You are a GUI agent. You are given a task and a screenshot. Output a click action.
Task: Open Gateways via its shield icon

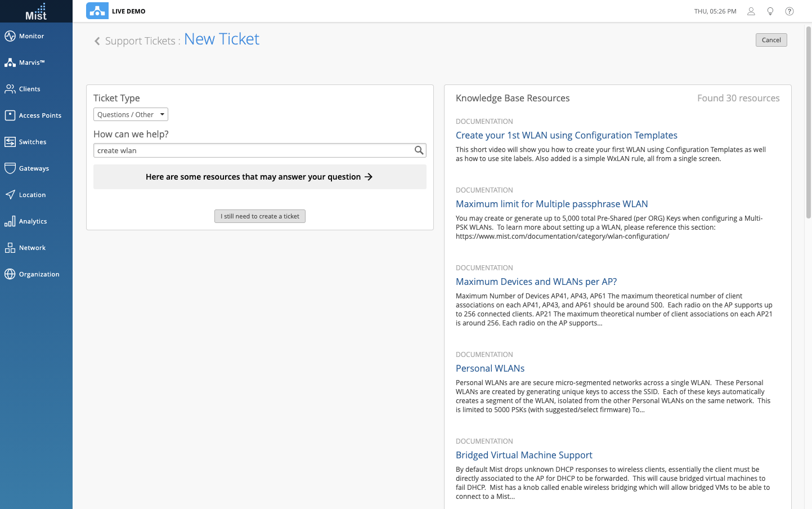pyautogui.click(x=10, y=168)
